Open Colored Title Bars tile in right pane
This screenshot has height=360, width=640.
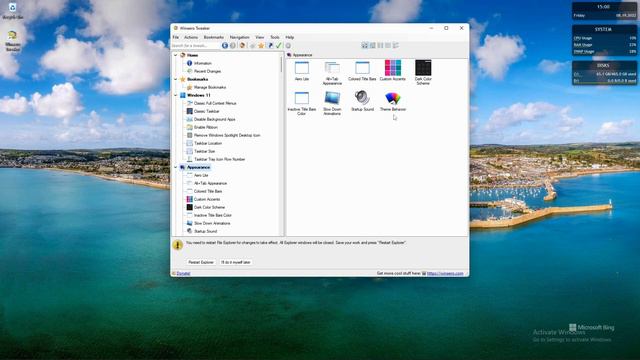(362, 71)
